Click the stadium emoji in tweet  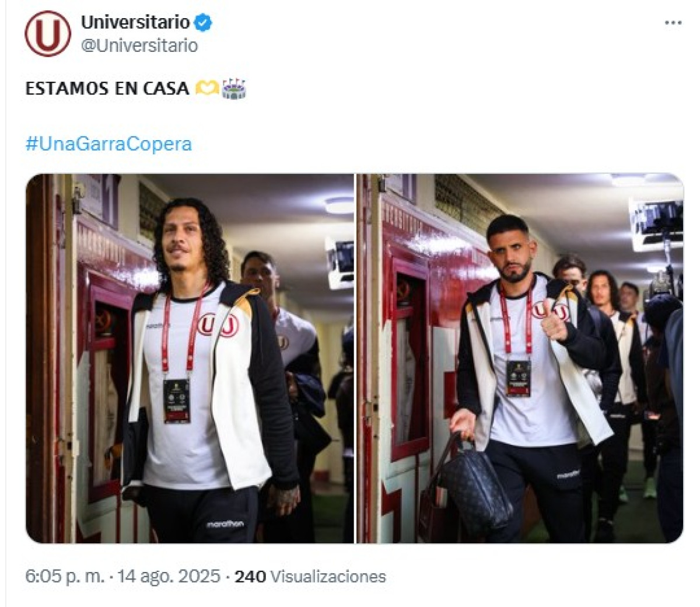point(233,88)
